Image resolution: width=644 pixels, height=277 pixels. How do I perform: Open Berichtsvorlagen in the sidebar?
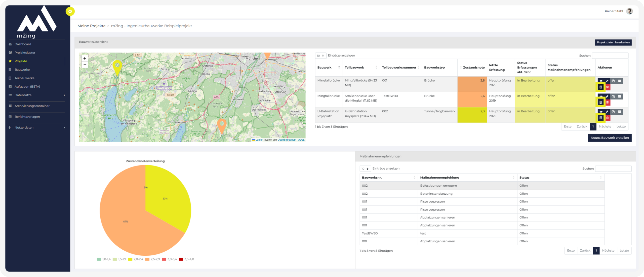[27, 117]
